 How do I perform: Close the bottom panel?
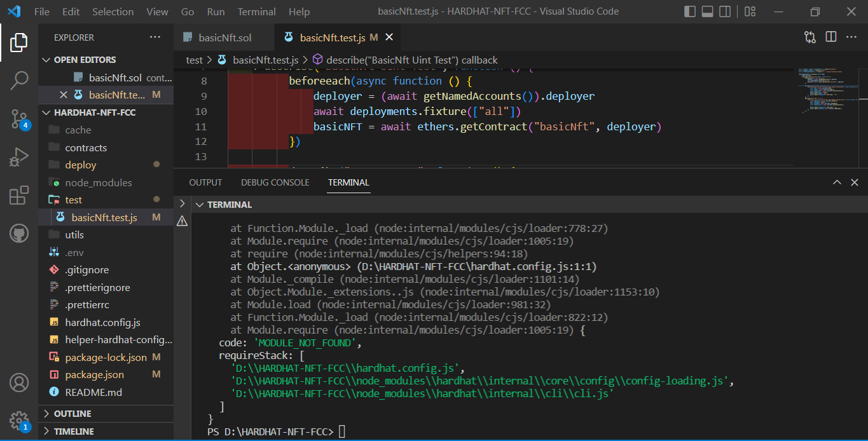point(855,182)
